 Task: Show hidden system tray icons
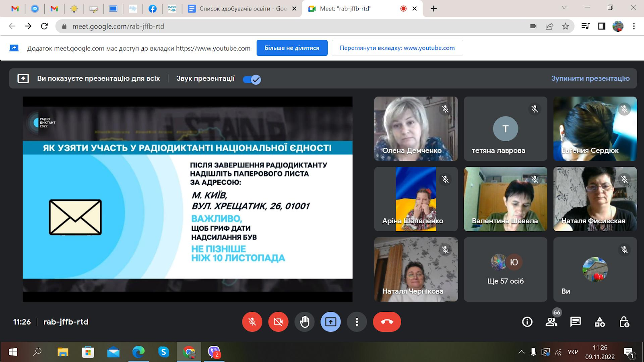(522, 352)
